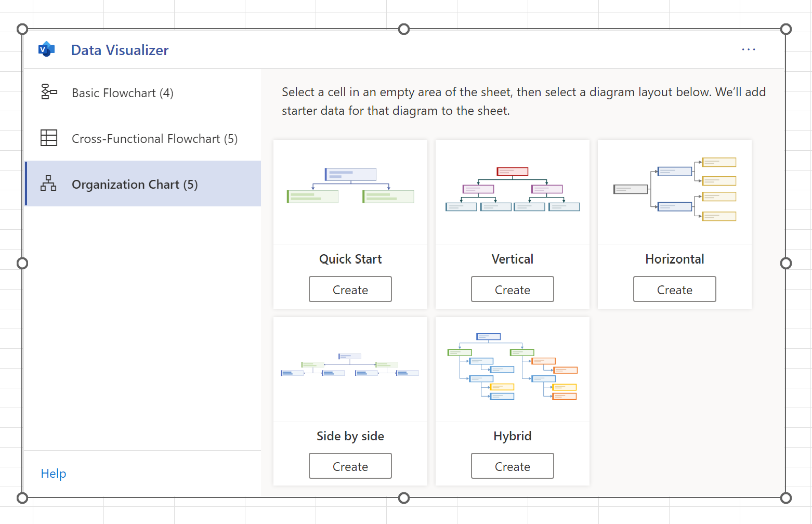Click the Horizontal diagram preview
The width and height of the screenshot is (812, 524).
point(674,190)
